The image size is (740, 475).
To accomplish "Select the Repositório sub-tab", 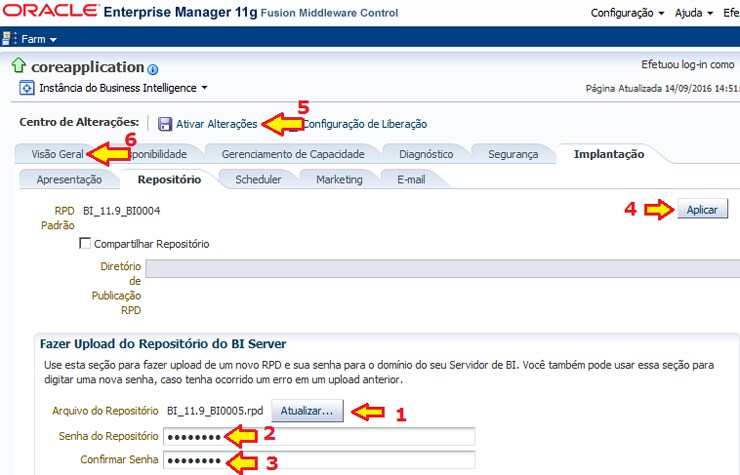I will (169, 179).
